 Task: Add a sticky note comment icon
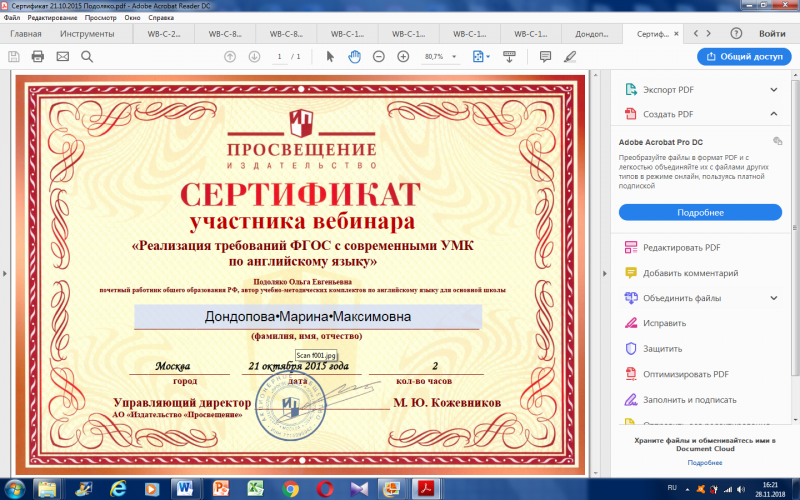point(545,56)
